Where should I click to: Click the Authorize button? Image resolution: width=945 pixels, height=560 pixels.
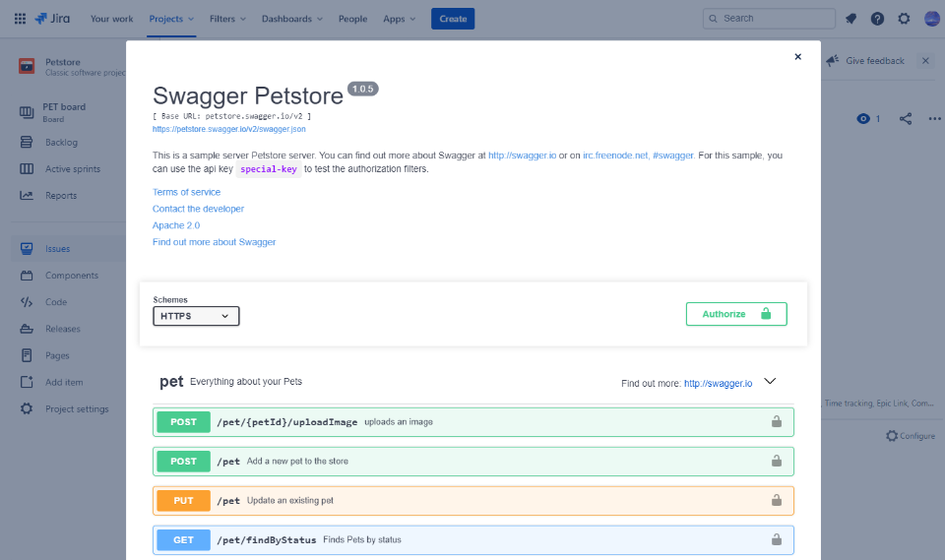735,314
